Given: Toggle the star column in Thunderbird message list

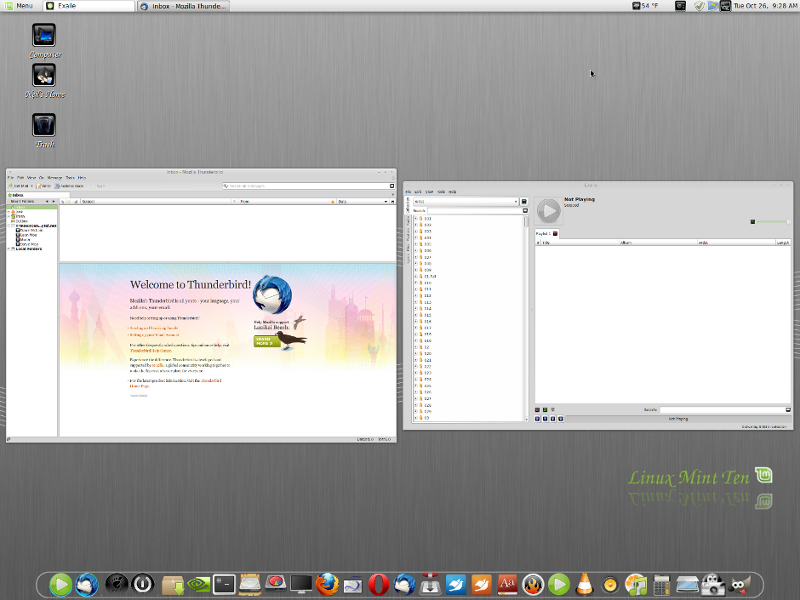Looking at the screenshot, I should pos(70,202).
